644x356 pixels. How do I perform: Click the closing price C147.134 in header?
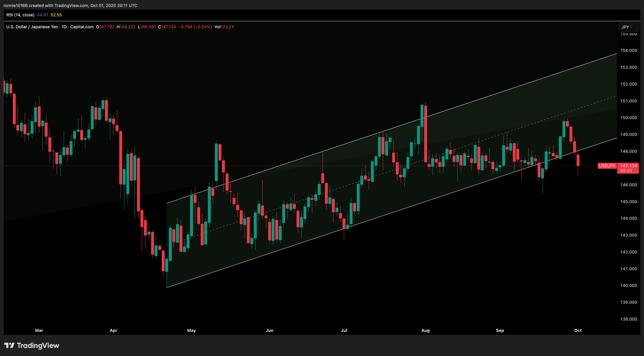click(x=167, y=27)
